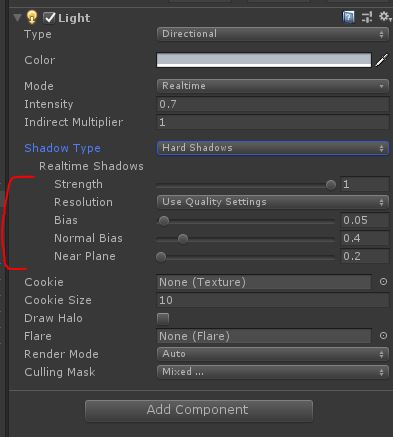Click the Strength numeric field
The image size is (393, 437).
365,184
